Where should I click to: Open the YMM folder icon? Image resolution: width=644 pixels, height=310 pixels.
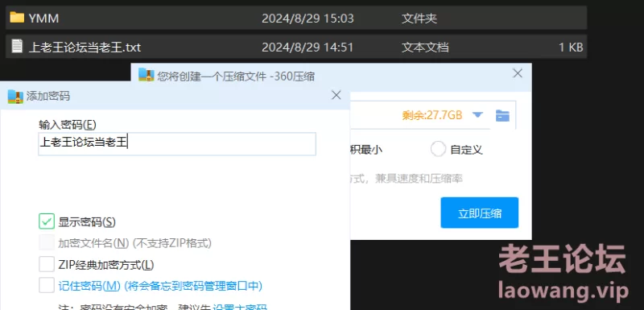(17, 18)
